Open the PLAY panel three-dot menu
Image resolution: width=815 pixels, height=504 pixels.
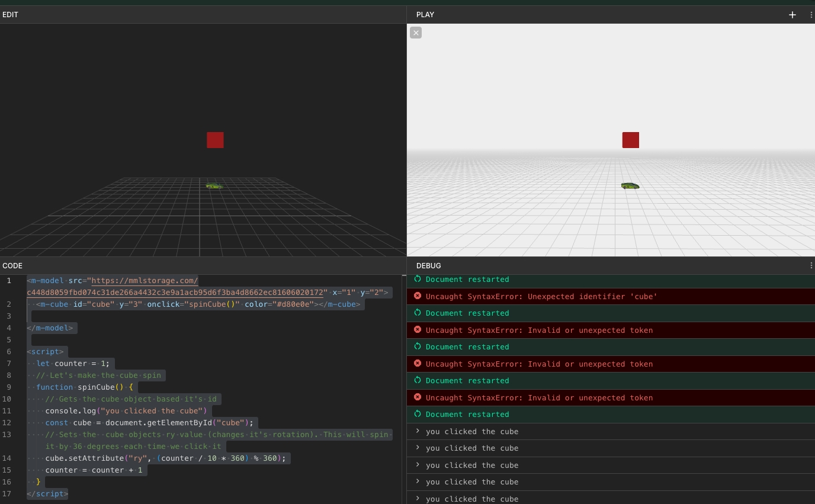[x=811, y=15]
